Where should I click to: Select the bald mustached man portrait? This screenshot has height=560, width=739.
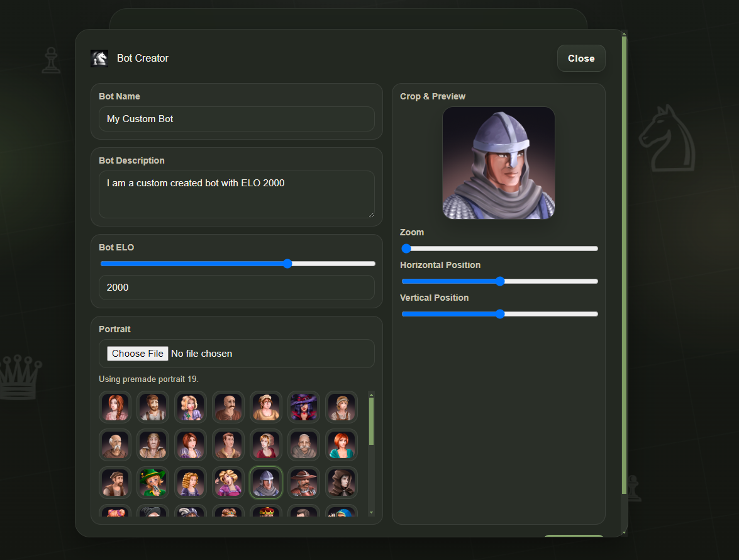228,407
